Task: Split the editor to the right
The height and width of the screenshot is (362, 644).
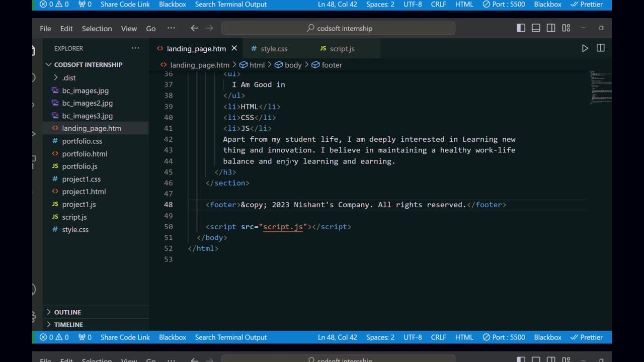Action: 600,48
